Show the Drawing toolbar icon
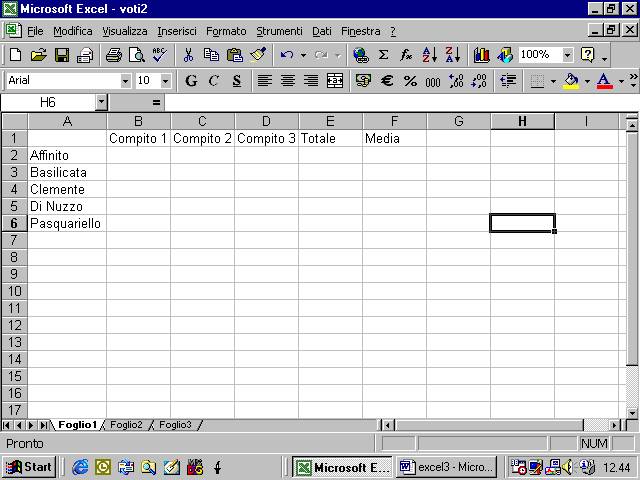Screen dimensions: 640x480 [505, 55]
